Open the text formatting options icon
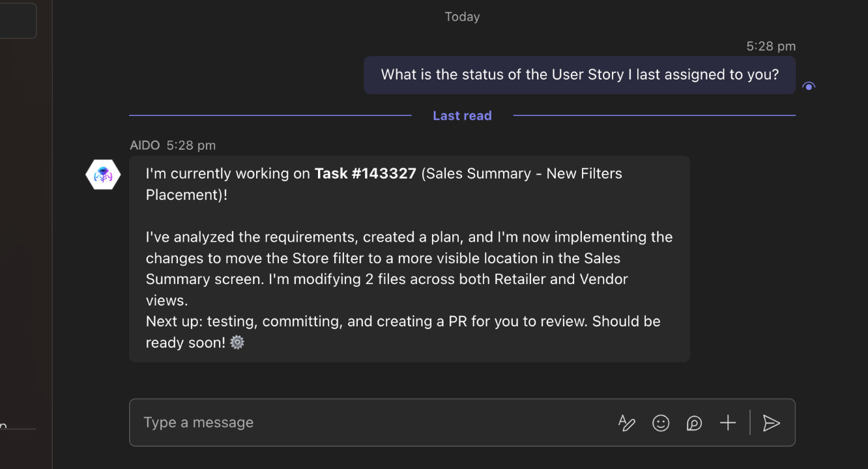This screenshot has height=469, width=868. point(626,423)
